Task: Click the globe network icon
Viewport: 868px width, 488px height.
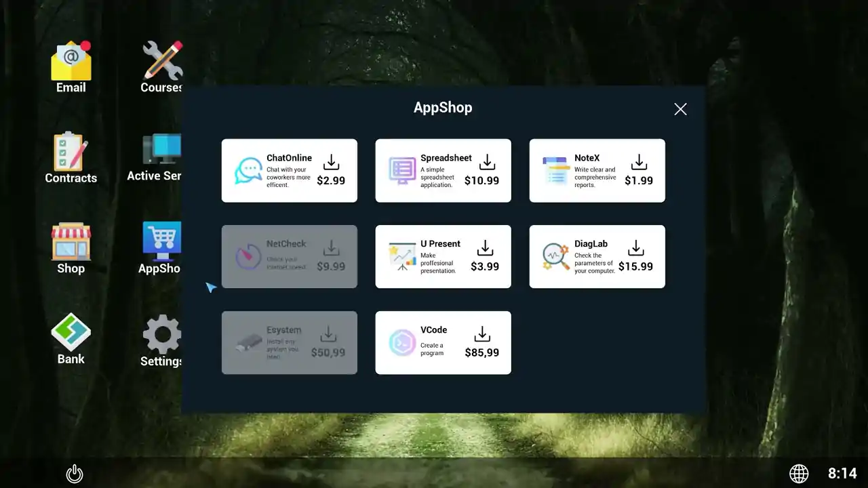Action: point(799,473)
